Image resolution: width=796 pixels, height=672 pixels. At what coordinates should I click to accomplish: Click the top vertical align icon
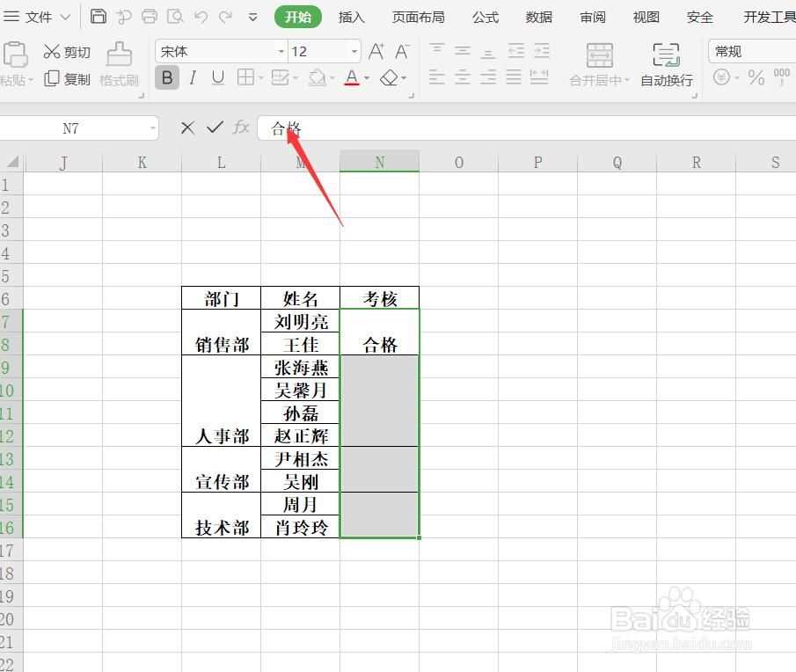[437, 51]
